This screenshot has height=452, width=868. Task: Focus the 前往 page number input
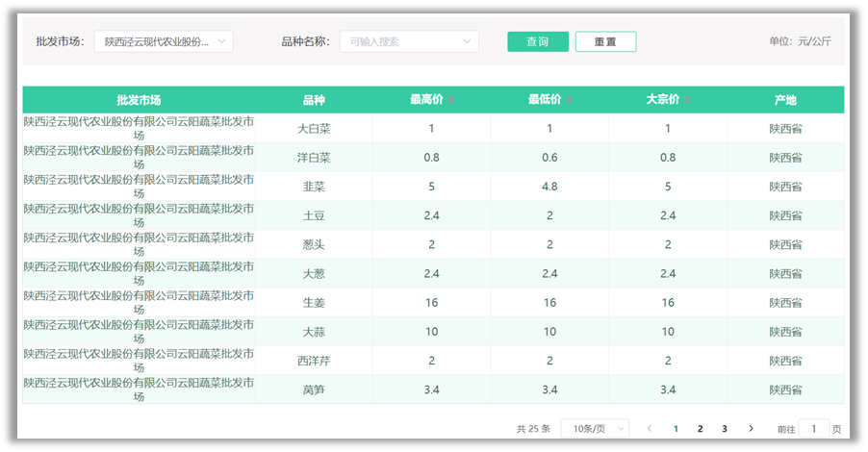coord(813,429)
